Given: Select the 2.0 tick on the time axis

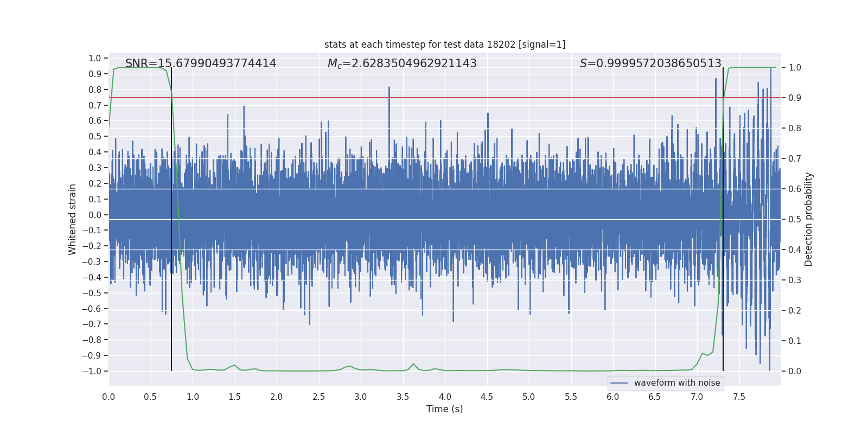Looking at the screenshot, I should click(277, 397).
